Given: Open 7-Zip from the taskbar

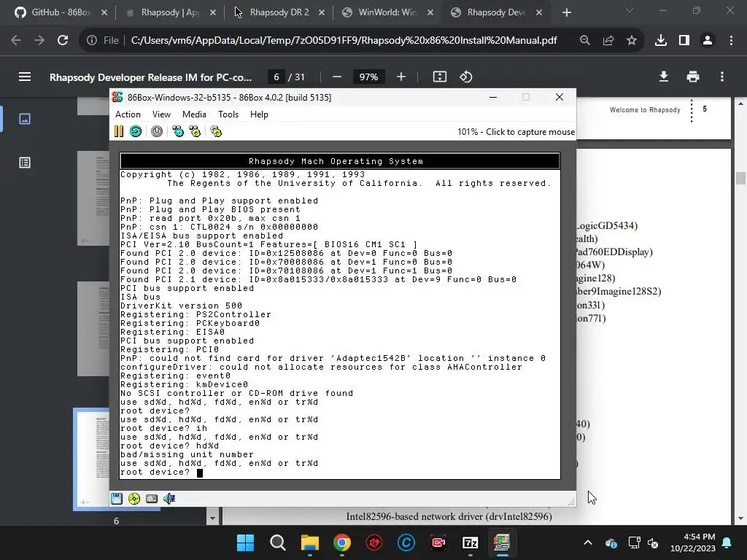Looking at the screenshot, I should coord(471,542).
